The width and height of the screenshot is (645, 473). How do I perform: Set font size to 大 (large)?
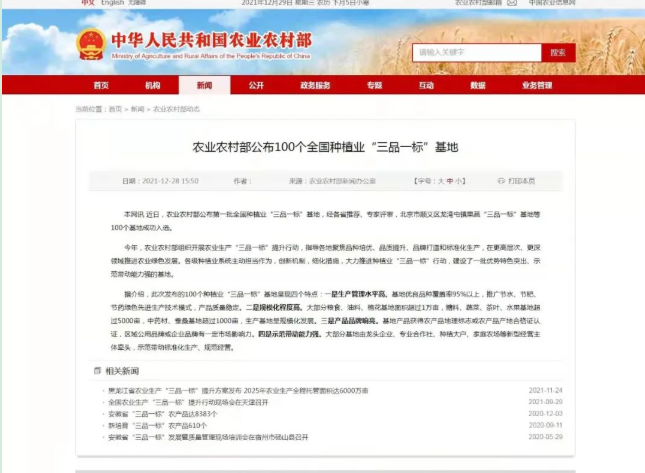(x=438, y=181)
